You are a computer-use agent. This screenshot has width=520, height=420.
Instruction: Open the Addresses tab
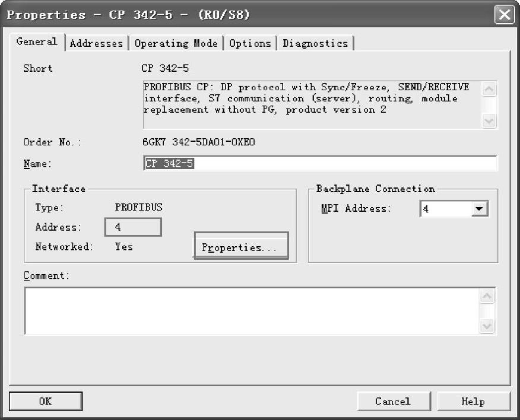(x=96, y=43)
